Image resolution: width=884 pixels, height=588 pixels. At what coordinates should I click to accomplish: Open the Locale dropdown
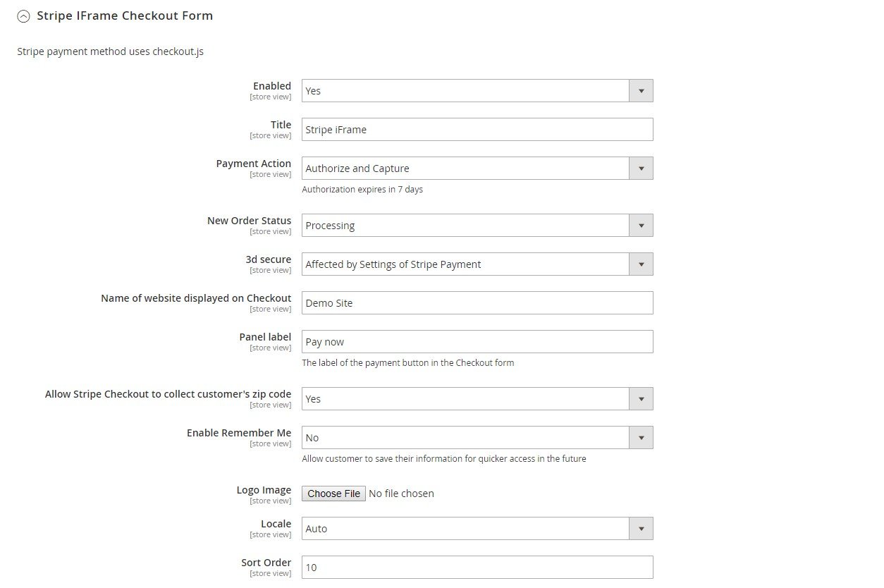pyautogui.click(x=477, y=529)
